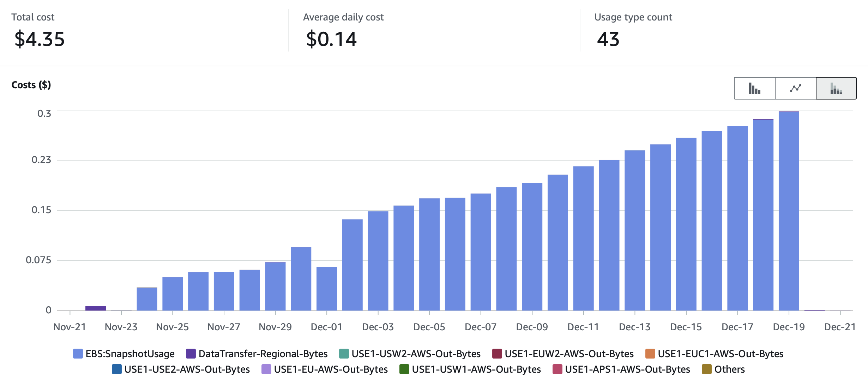Click the Others legend entry
The image size is (868, 391).
tap(729, 369)
